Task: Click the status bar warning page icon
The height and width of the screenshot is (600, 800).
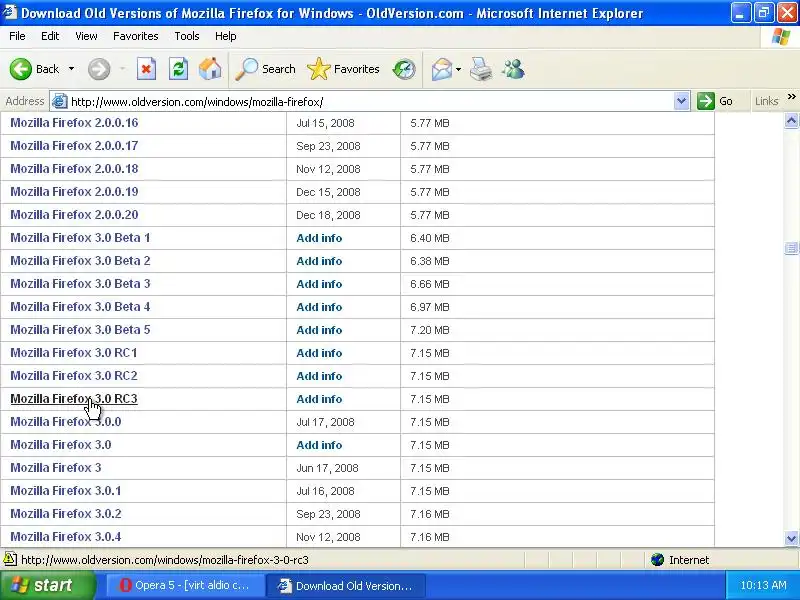Action: [x=10, y=559]
